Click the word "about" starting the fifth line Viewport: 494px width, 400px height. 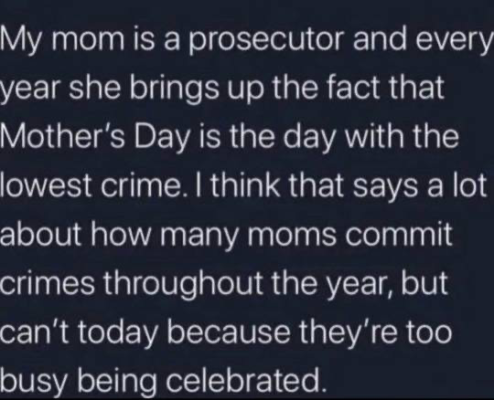41,234
